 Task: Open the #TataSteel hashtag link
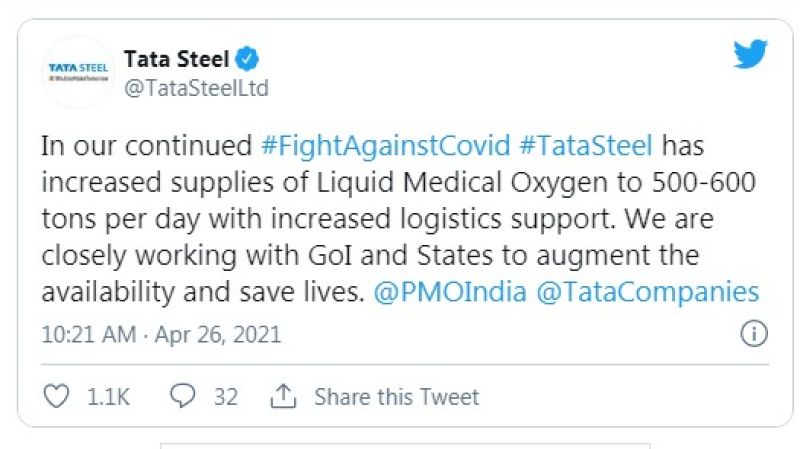585,146
